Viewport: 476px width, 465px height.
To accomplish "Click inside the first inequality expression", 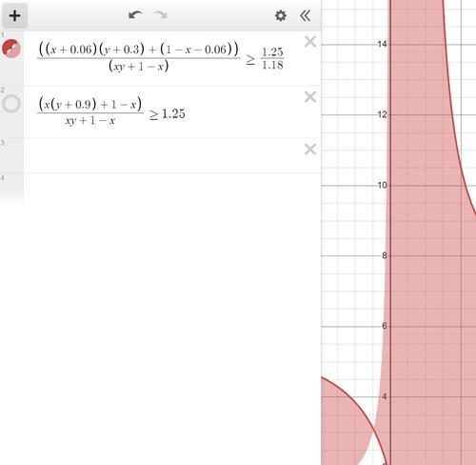I will coord(160,57).
